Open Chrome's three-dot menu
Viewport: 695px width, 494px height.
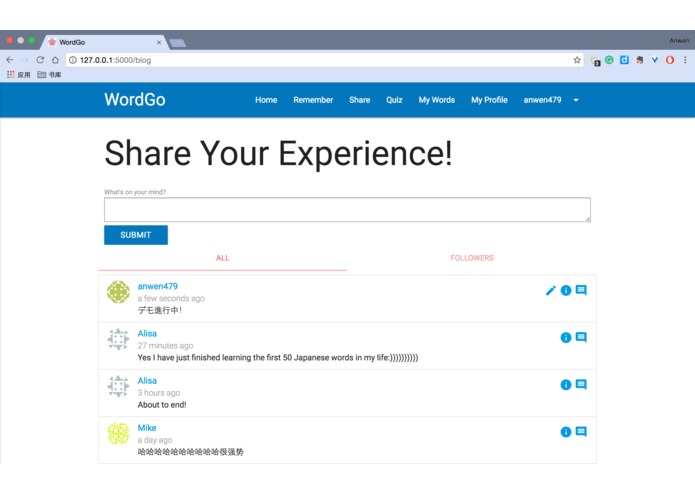(685, 60)
